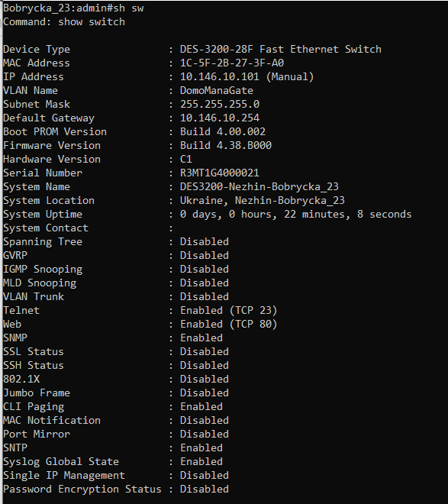Viewport: 448px width, 504px height.
Task: Click the serial number R3MT1G4000021
Action: 219,173
